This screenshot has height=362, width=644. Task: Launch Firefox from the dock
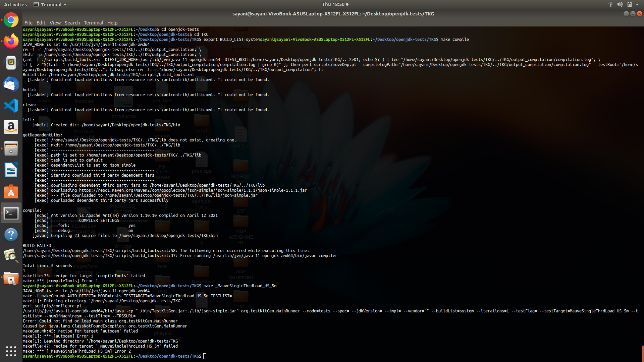coord(11,41)
